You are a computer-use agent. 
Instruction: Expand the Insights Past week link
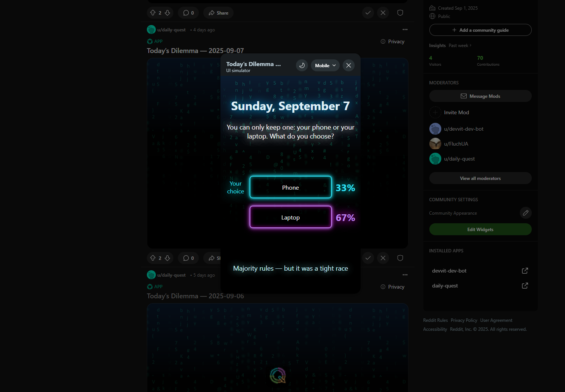(460, 46)
